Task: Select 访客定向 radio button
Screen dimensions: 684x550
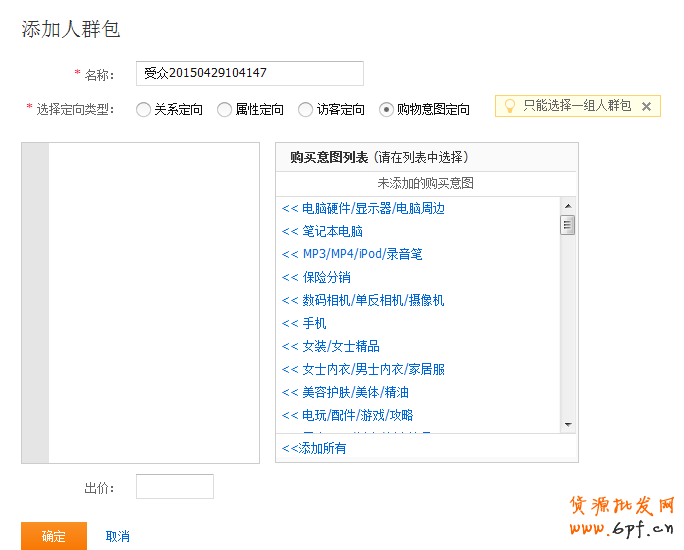Action: coord(306,110)
